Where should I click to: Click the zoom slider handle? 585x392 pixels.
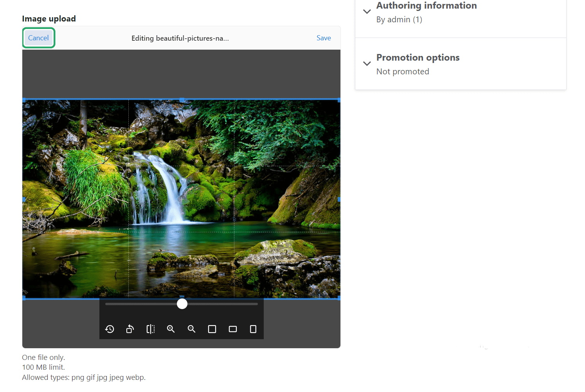[182, 303]
